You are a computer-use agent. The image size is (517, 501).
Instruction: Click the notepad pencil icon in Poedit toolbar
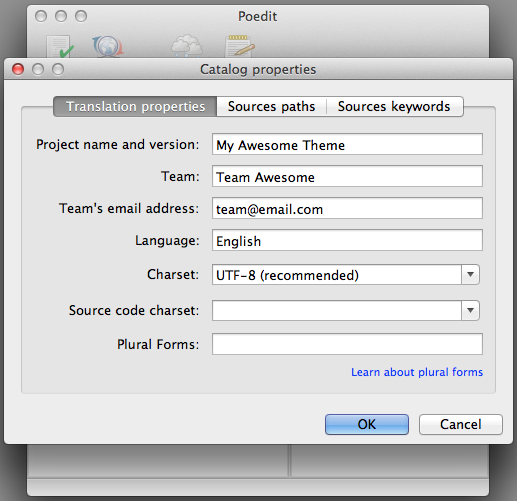pos(240,46)
